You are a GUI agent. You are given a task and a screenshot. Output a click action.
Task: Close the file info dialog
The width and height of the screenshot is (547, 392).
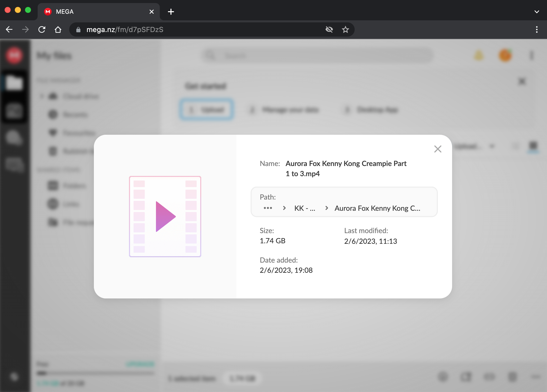pyautogui.click(x=438, y=149)
